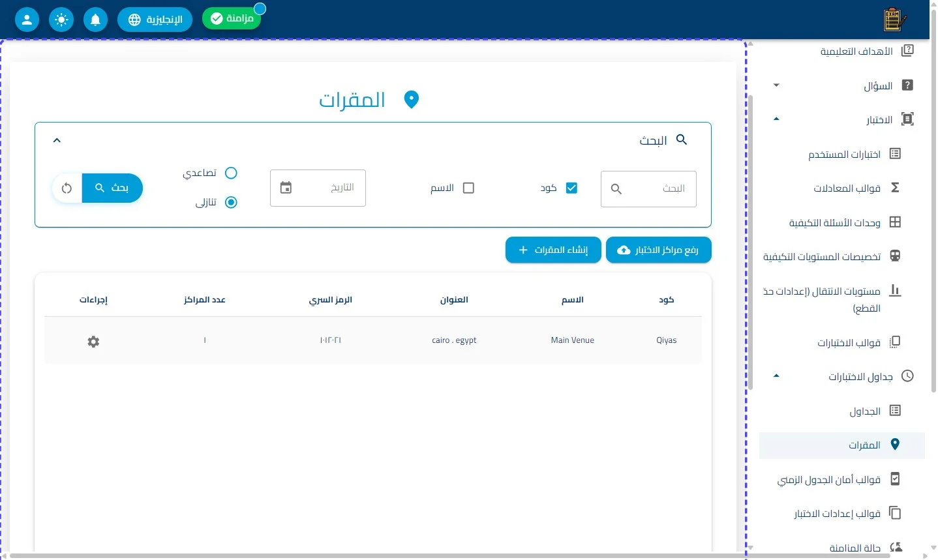The image size is (938, 560).
Task: Click the تخصيصات المستويات التكيفية icon
Action: (x=895, y=256)
